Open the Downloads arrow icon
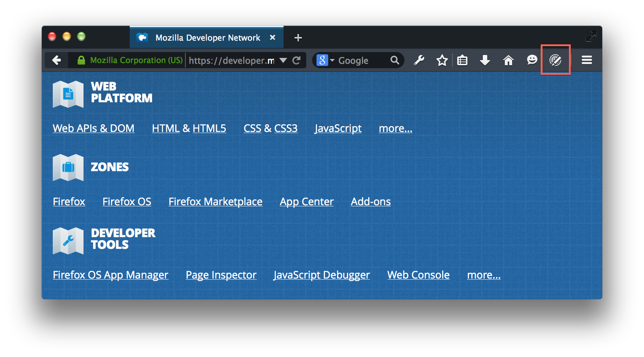Viewport: 644px width, 357px height. coord(485,60)
